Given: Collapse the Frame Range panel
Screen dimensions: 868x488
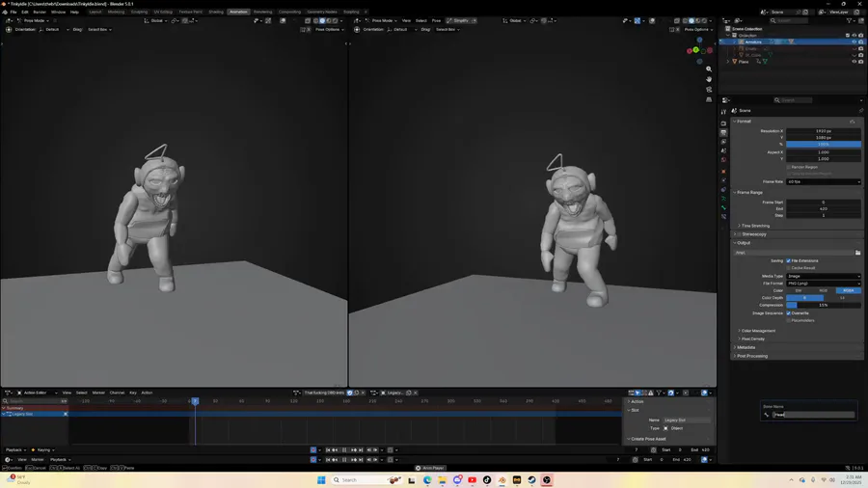Looking at the screenshot, I should coord(749,193).
